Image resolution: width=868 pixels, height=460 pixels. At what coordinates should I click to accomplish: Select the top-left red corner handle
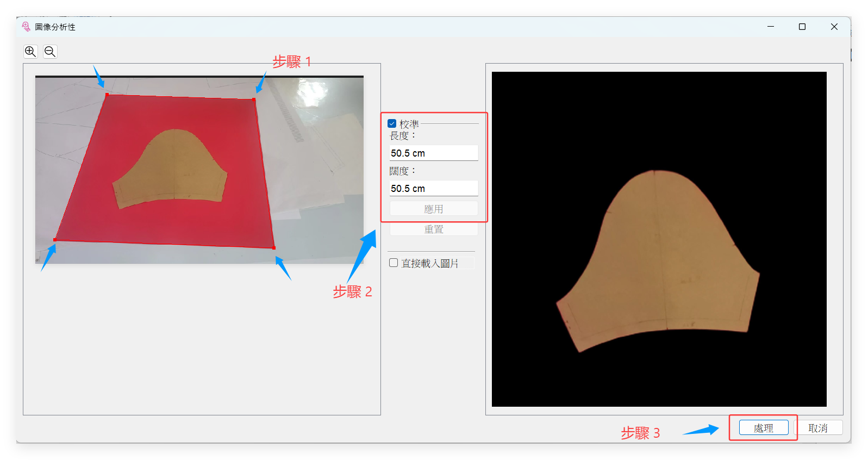coord(107,95)
